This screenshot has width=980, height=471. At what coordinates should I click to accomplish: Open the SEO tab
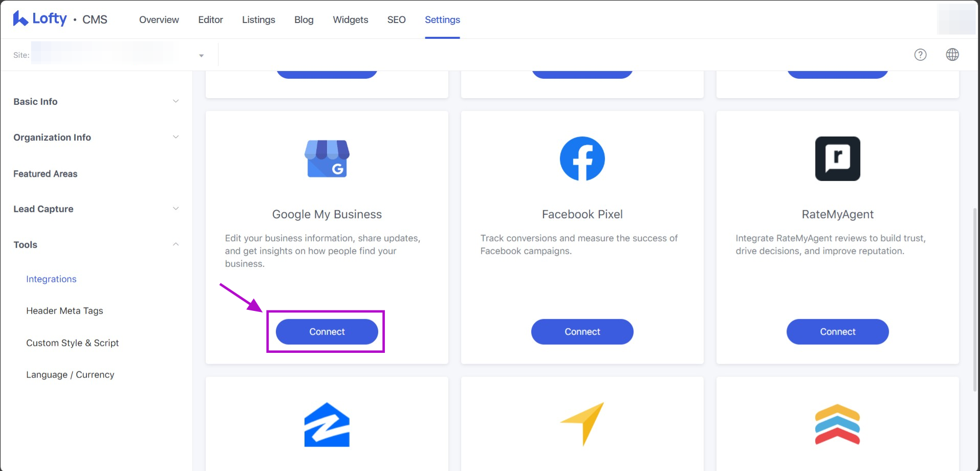(x=396, y=19)
